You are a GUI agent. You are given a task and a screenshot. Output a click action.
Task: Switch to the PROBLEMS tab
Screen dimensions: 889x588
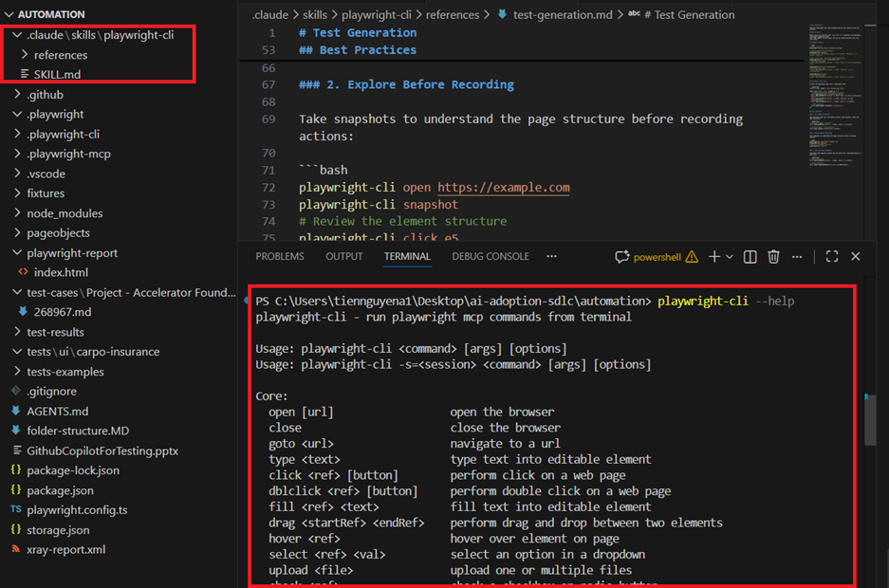(x=280, y=256)
